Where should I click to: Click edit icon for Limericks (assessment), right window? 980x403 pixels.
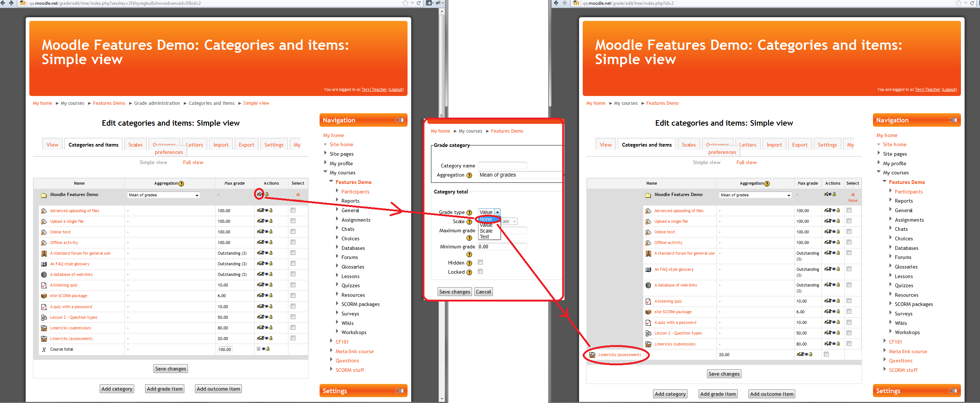[x=799, y=354]
